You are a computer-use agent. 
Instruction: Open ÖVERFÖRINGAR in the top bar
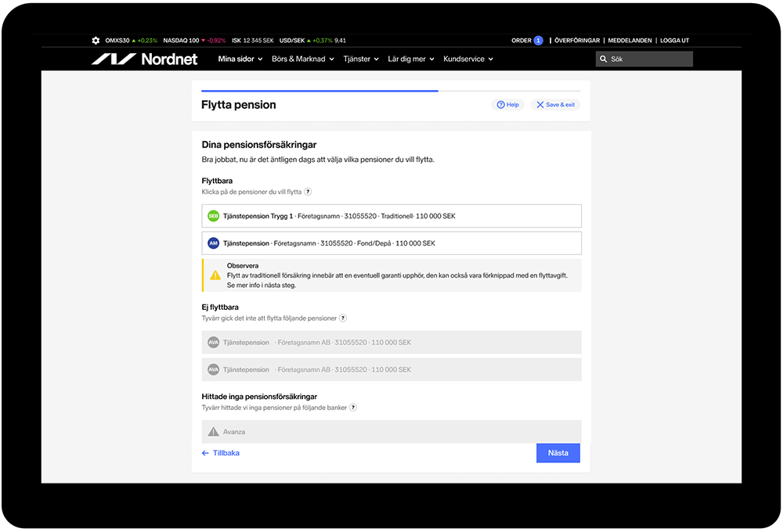click(577, 41)
